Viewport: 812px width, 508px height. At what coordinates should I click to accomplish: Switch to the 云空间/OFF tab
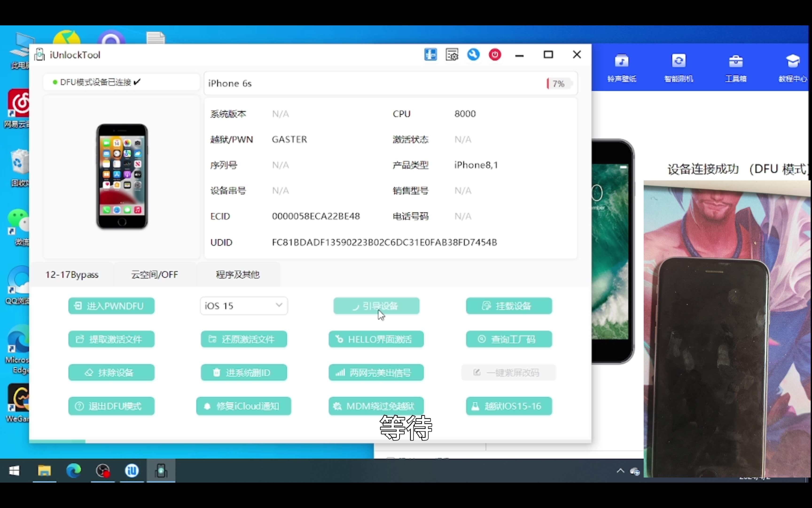point(155,274)
